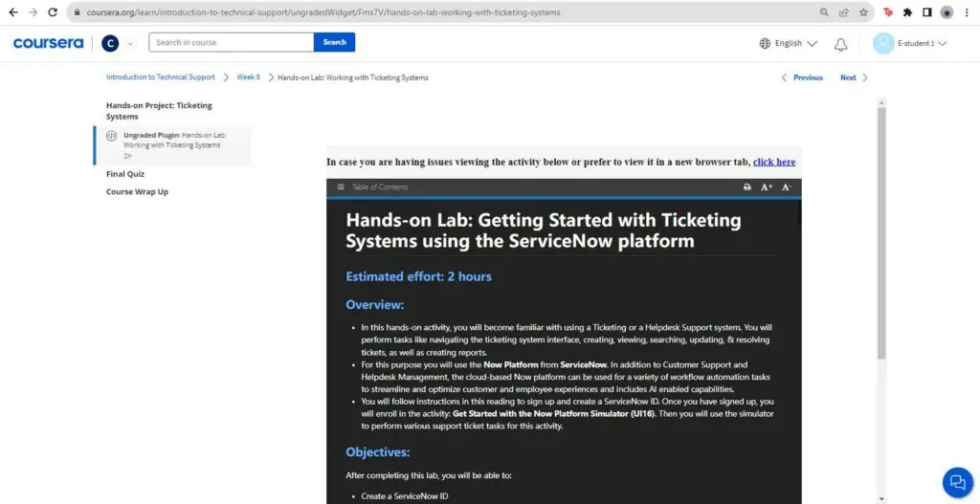Click the scrollbar up arrow
This screenshot has width=980, height=504.
click(881, 102)
